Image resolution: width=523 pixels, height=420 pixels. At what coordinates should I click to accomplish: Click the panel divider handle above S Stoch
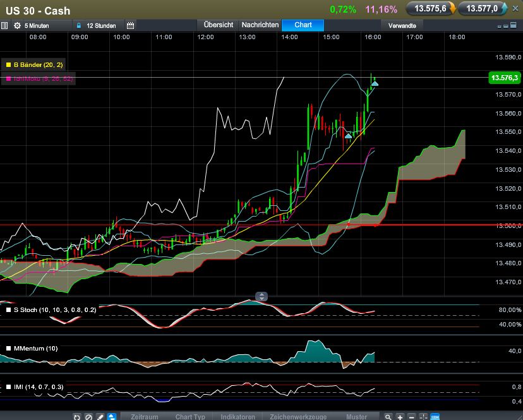[x=261, y=296]
